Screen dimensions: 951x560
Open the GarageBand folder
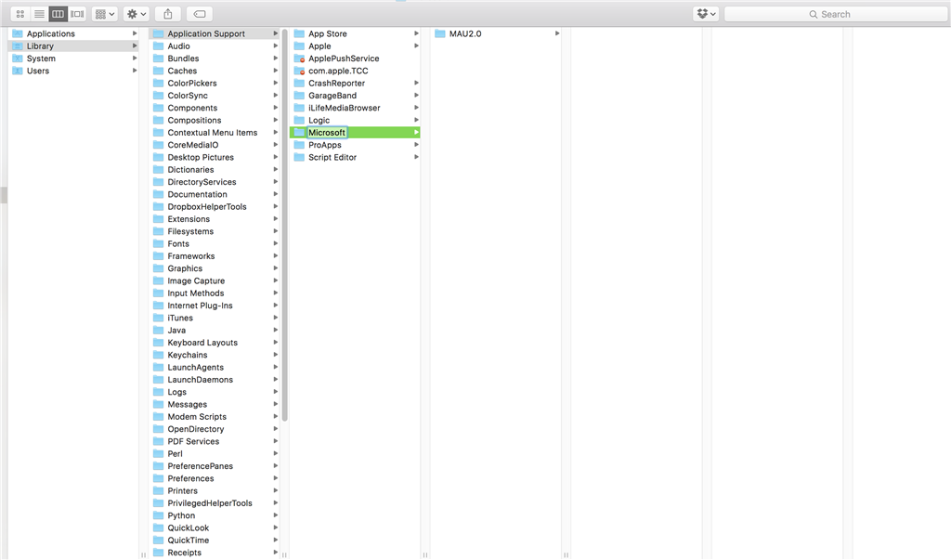[335, 95]
